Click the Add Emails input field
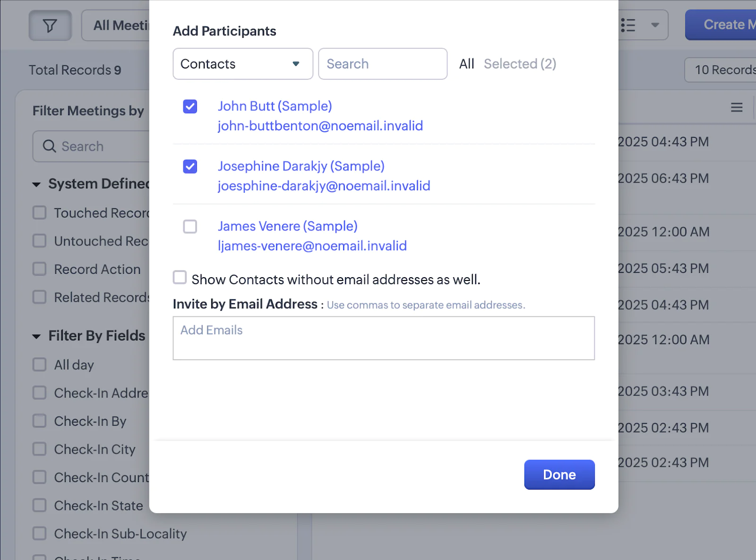This screenshot has width=756, height=560. point(383,338)
